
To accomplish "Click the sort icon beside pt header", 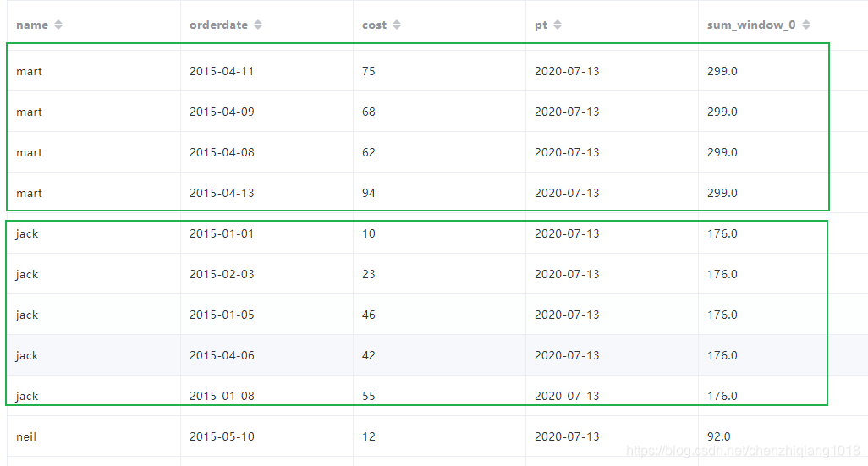I will [x=558, y=25].
